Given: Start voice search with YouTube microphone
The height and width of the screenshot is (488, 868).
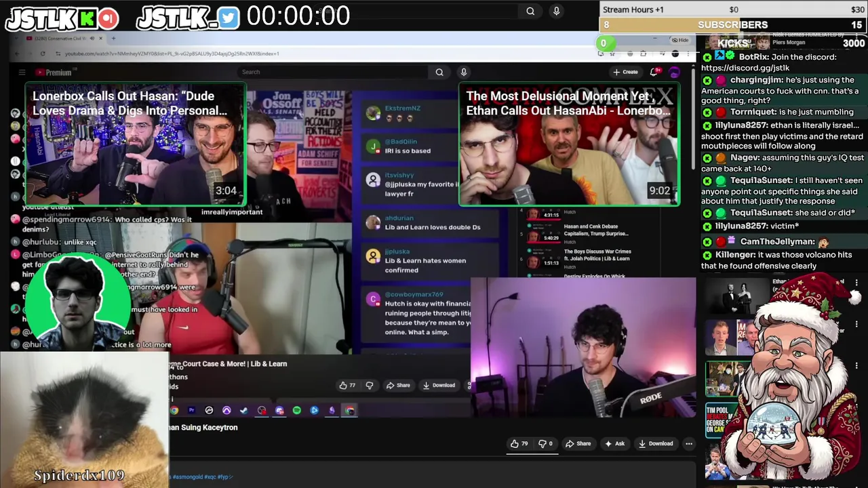Looking at the screenshot, I should click(x=464, y=72).
